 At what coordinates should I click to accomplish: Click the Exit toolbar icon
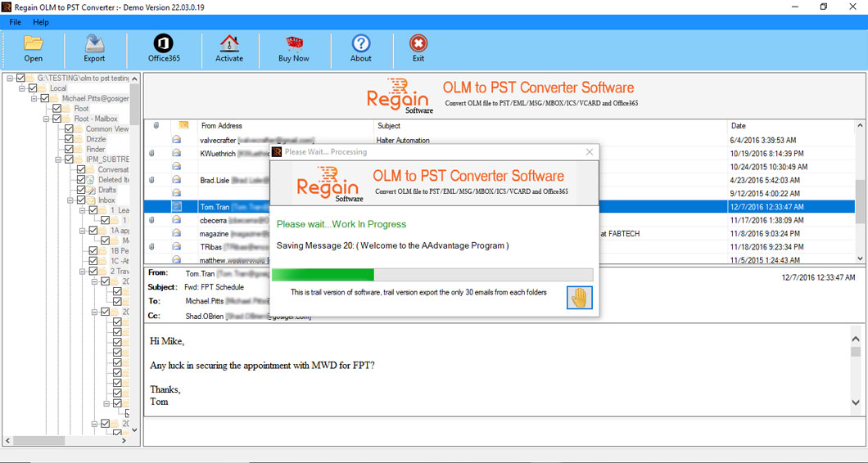[x=418, y=43]
